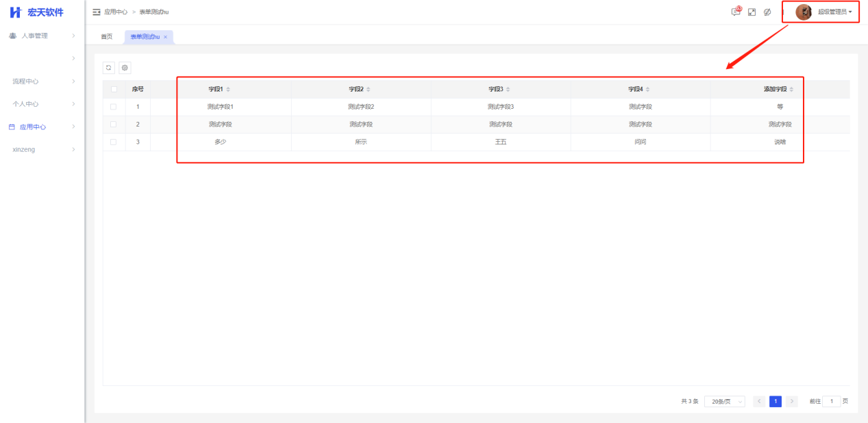
Task: Click cell 测试字段1 in row 1
Action: [221, 107]
